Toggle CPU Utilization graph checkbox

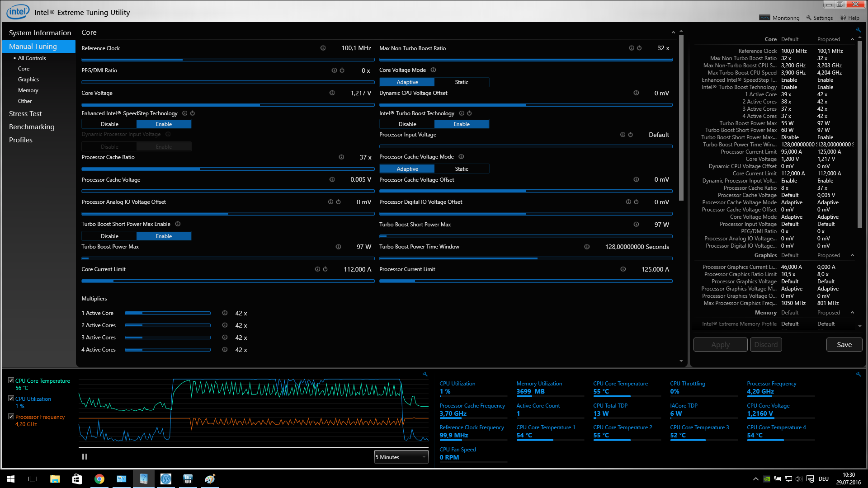click(11, 399)
